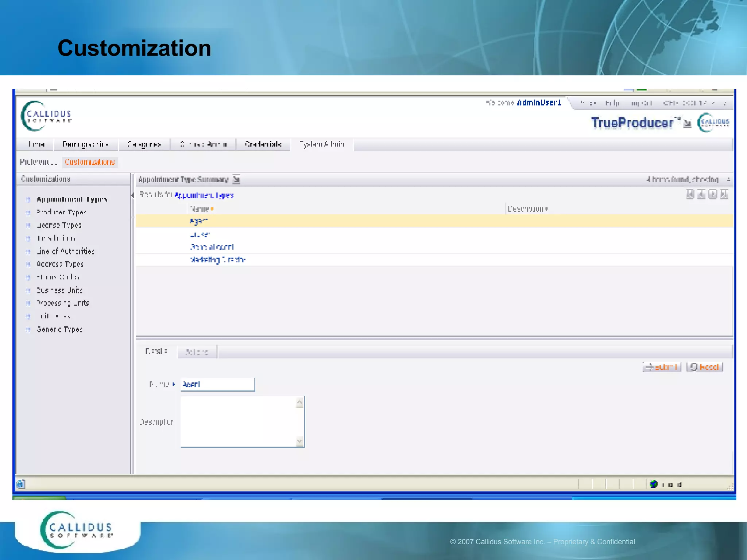
Task: Go to previous page of results
Action: coord(701,194)
